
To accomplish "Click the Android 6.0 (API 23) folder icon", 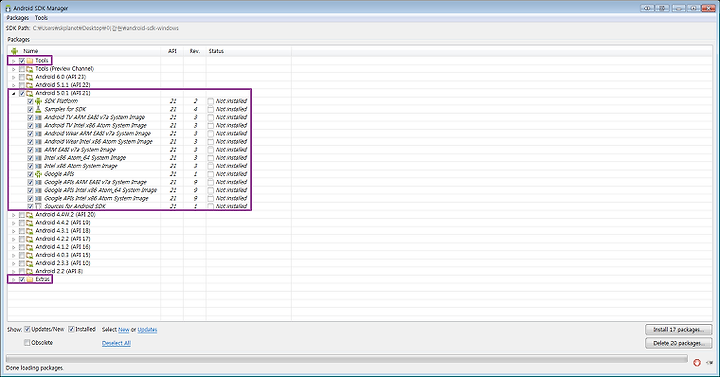I will (x=30, y=77).
